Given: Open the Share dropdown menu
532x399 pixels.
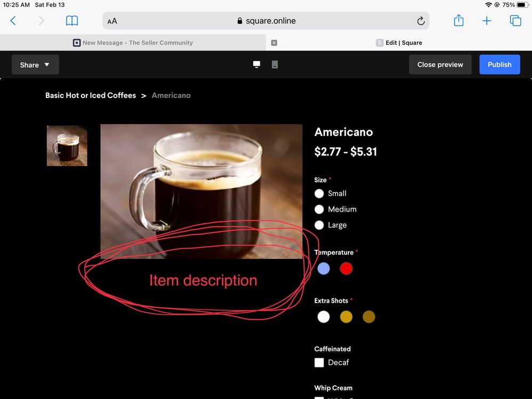Looking at the screenshot, I should (x=35, y=64).
